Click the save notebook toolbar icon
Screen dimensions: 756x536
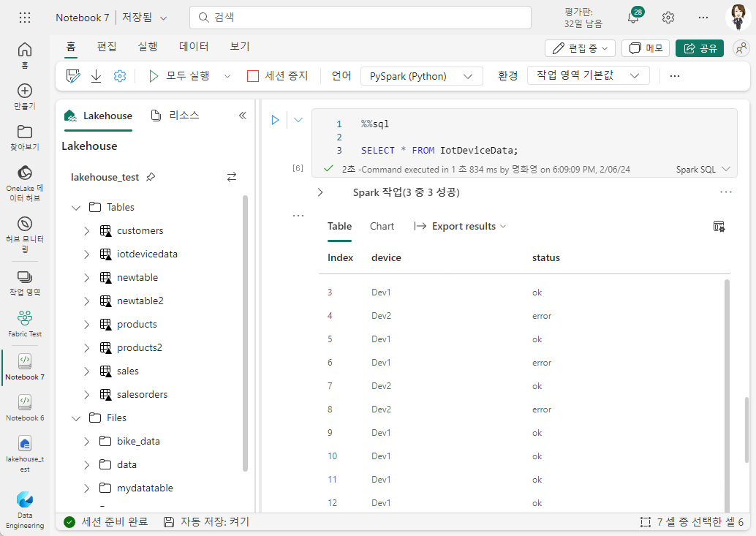tap(73, 76)
